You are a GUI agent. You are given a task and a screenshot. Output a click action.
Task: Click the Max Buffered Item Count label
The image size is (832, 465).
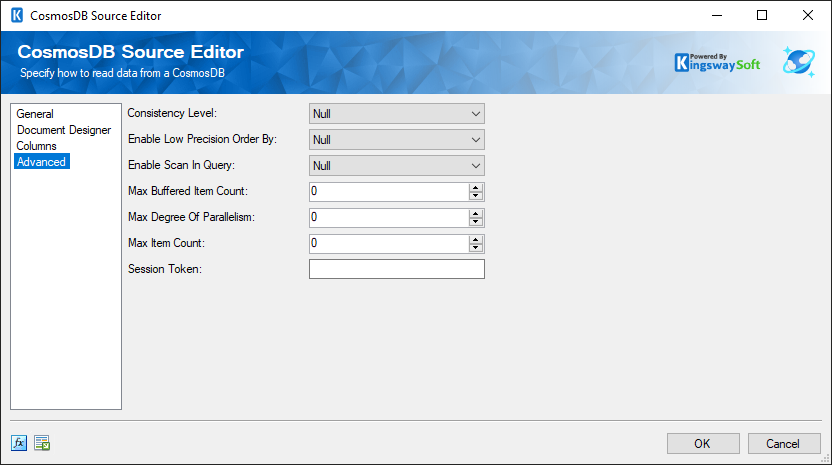click(188, 191)
